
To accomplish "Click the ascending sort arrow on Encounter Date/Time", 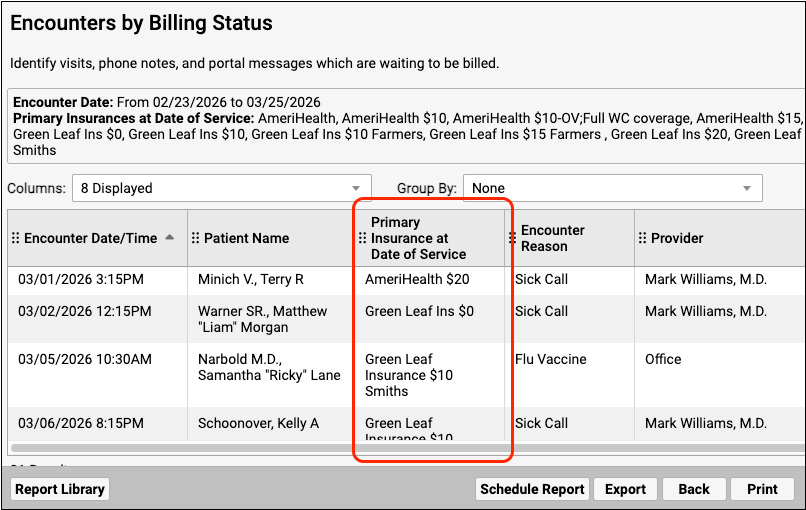I will coord(169,237).
